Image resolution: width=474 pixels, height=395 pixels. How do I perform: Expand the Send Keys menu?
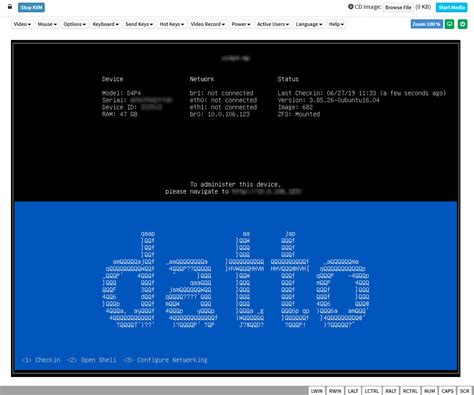pyautogui.click(x=139, y=24)
